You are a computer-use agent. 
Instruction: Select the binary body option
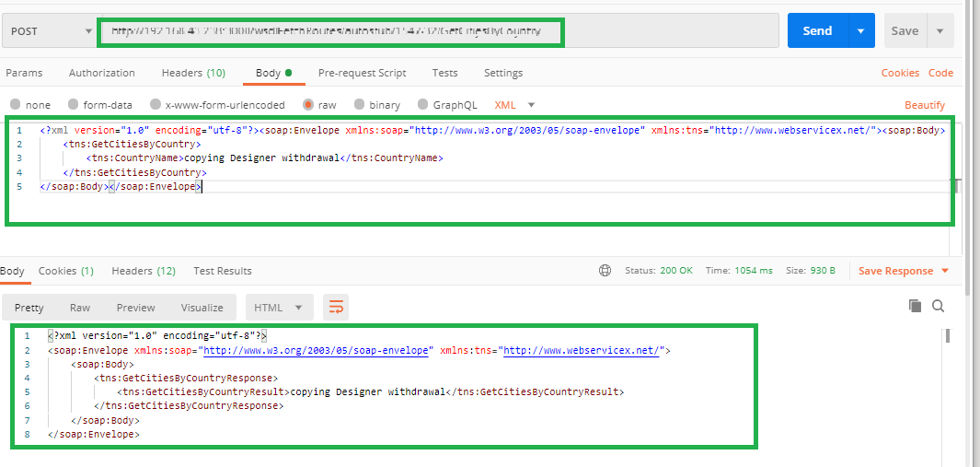(x=360, y=104)
